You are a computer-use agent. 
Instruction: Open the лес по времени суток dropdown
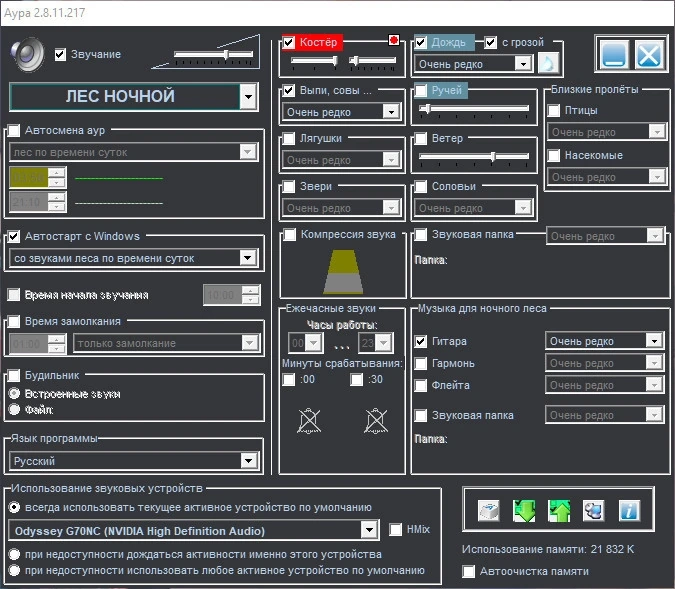tap(248, 152)
